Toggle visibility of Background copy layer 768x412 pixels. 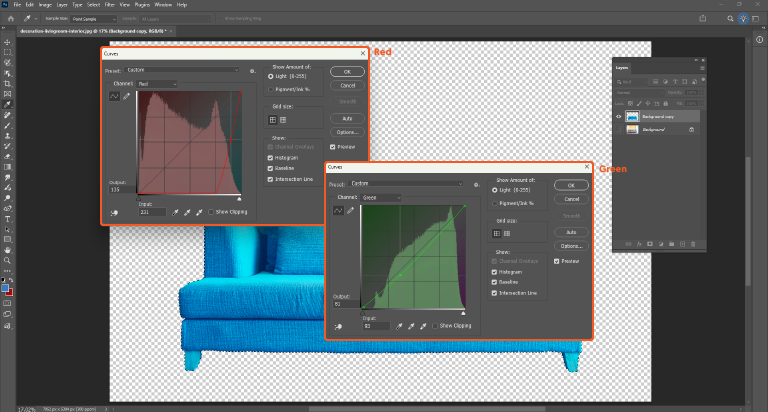coord(619,117)
